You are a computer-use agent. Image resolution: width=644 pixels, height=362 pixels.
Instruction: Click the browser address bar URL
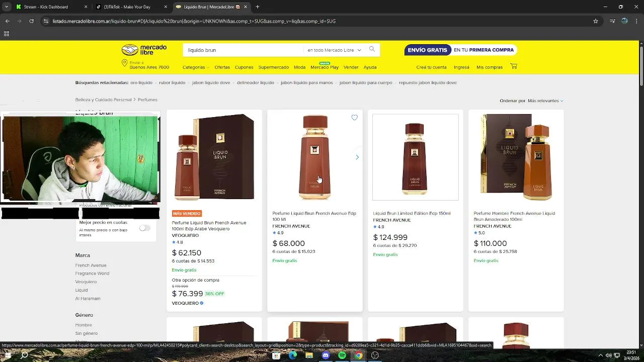point(194,21)
